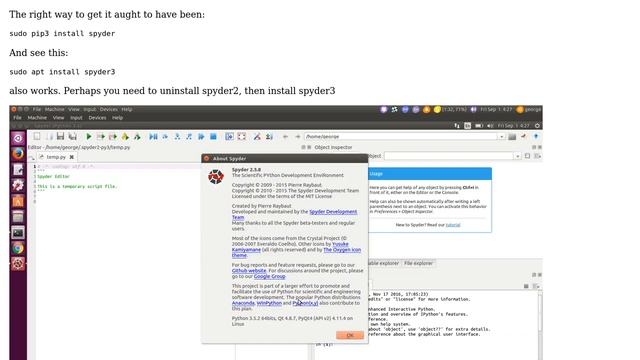Image resolution: width=640 pixels, height=360 pixels.
Task: Click the Run selection icon
Action: 125,136
